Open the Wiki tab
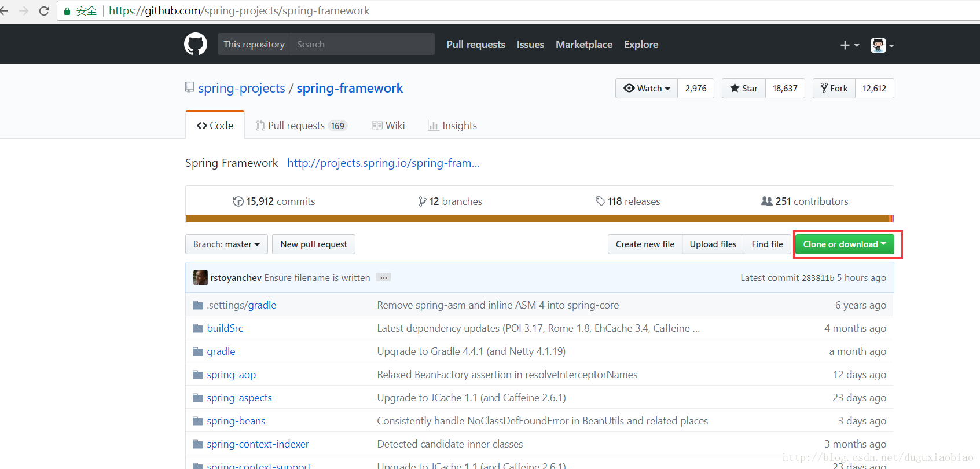Screen dimensions: 980x469 [388, 126]
